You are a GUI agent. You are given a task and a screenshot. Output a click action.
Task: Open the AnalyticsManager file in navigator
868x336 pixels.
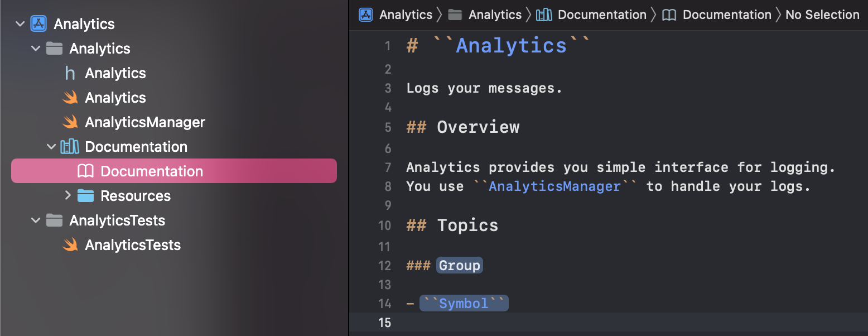click(x=144, y=122)
